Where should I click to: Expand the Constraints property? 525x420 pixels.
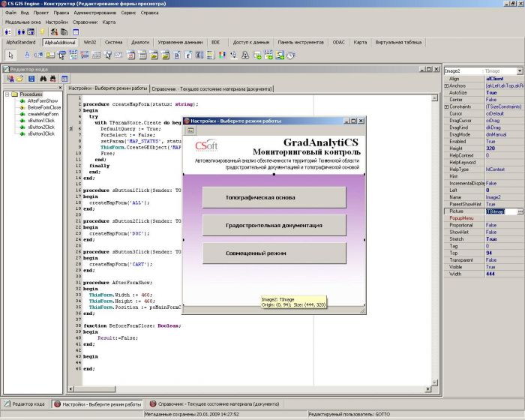coord(446,106)
